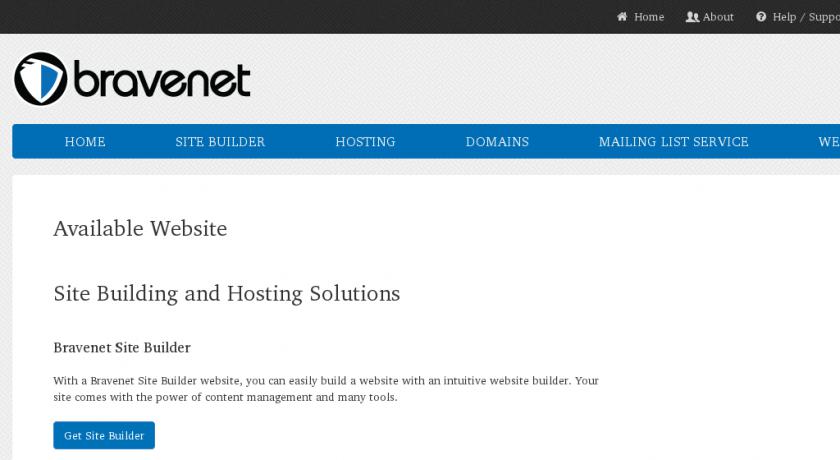The image size is (840, 460).
Task: Open the HOSTING menu item
Action: coord(365,141)
